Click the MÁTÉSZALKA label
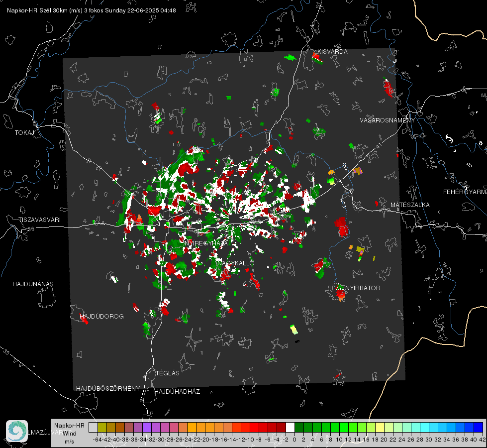The width and height of the screenshot is (487, 448). coord(410,205)
